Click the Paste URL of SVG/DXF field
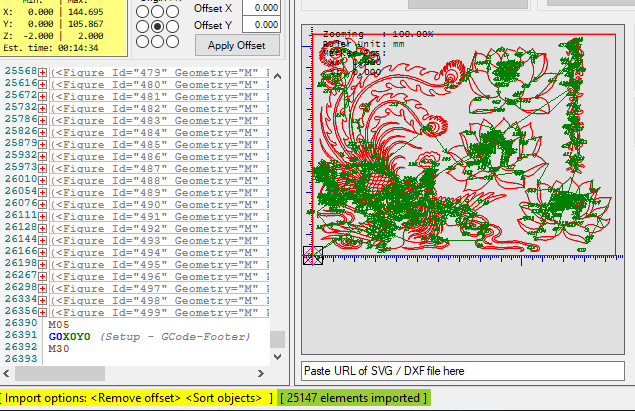 [464, 371]
